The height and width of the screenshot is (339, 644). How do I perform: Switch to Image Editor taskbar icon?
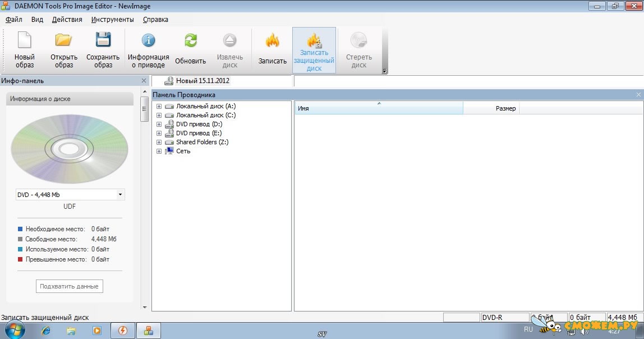pos(148,331)
